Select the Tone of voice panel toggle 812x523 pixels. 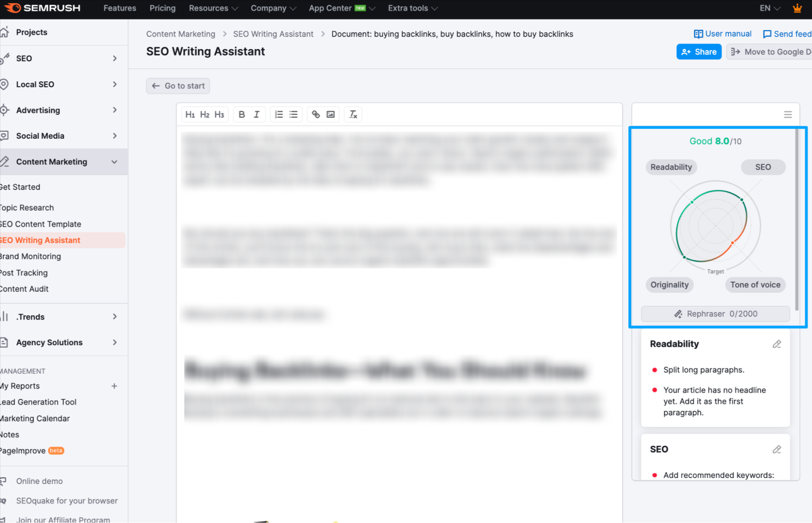coord(755,285)
